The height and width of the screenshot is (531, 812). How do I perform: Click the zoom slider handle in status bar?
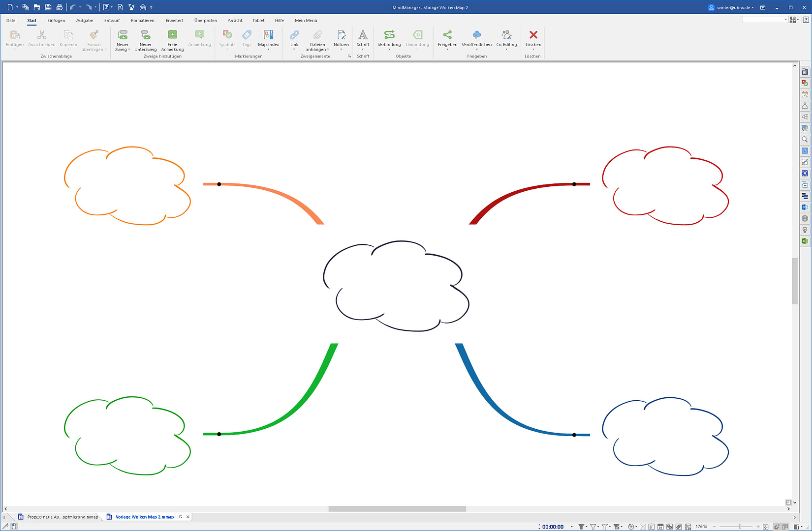tap(740, 527)
